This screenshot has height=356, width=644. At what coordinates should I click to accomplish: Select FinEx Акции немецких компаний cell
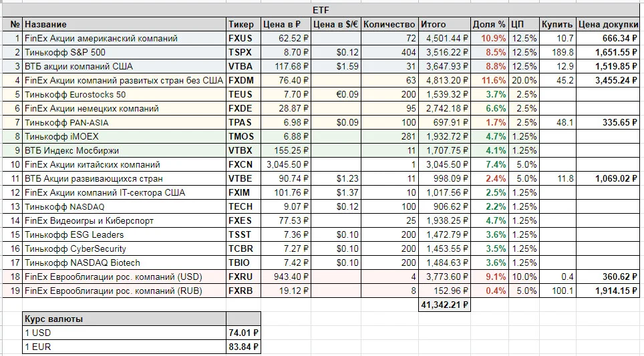click(x=124, y=108)
